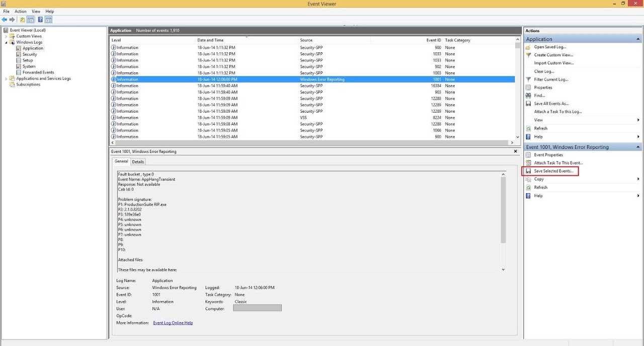Viewport: 644px width, 346px height.
Task: Select the Custom Views folder in the tree
Action: click(x=29, y=36)
